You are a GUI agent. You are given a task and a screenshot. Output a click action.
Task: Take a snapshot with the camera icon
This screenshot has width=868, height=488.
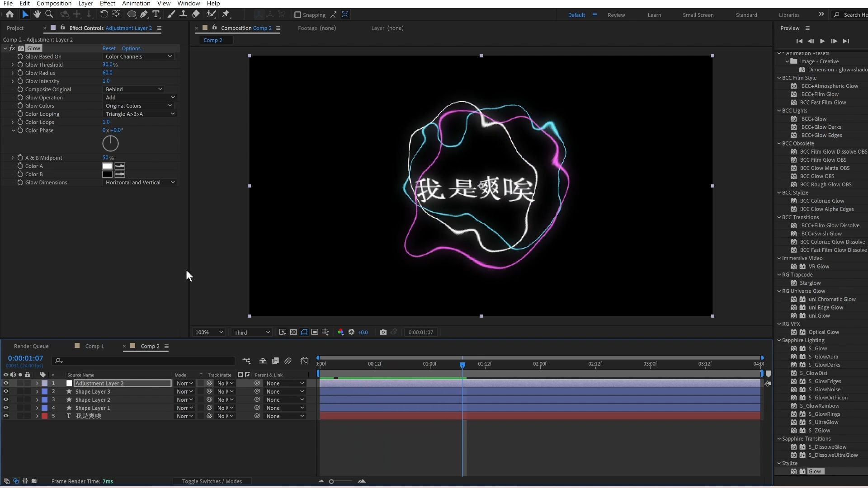tap(383, 332)
